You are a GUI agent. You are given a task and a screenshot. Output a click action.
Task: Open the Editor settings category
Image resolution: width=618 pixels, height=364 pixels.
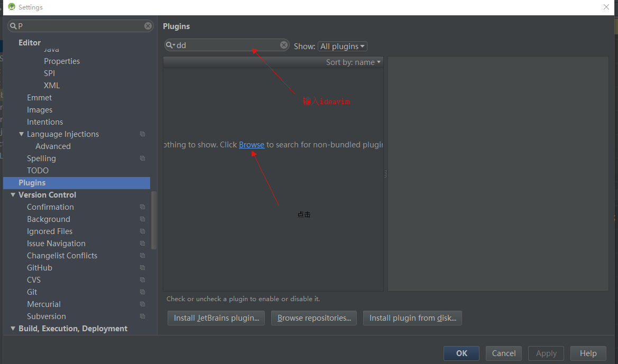point(30,43)
